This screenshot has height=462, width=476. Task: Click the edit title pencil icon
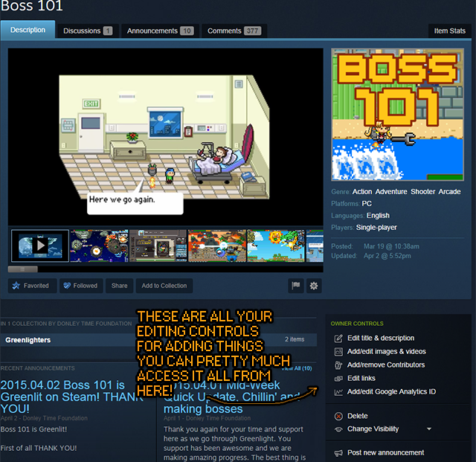click(338, 339)
